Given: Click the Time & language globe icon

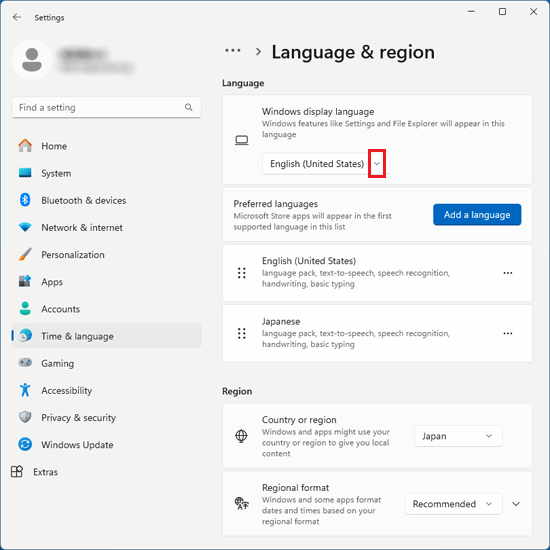Looking at the screenshot, I should [x=25, y=336].
